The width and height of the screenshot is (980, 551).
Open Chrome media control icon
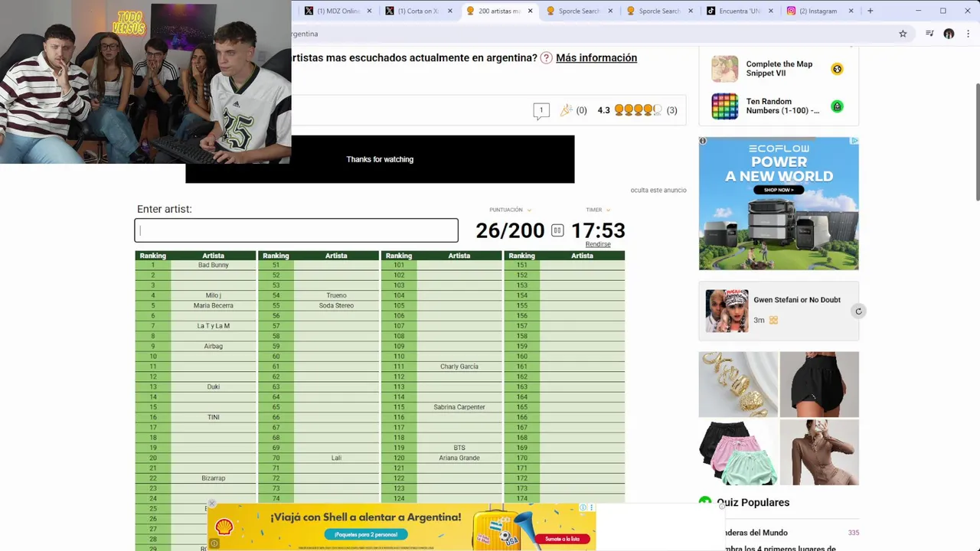click(929, 34)
